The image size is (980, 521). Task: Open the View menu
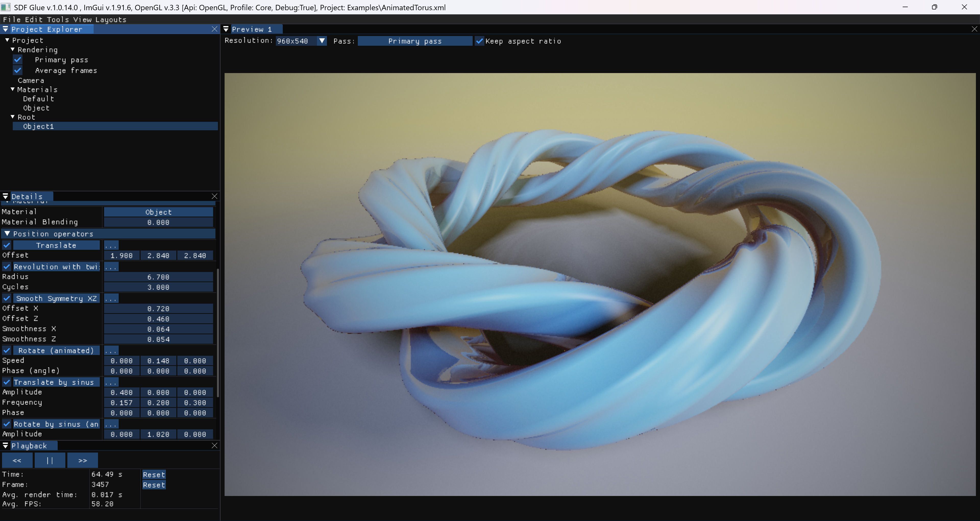(82, 19)
